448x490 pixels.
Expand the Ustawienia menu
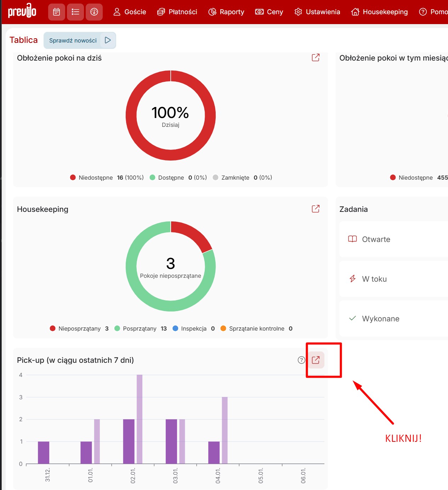[x=317, y=12]
